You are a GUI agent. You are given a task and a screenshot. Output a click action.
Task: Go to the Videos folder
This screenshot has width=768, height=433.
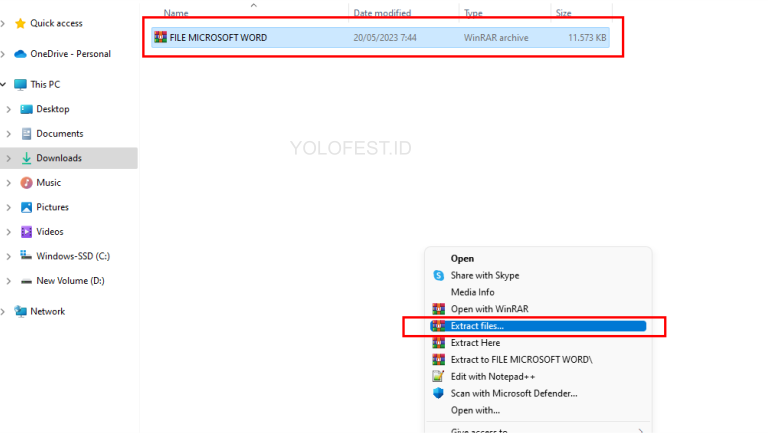(x=50, y=232)
